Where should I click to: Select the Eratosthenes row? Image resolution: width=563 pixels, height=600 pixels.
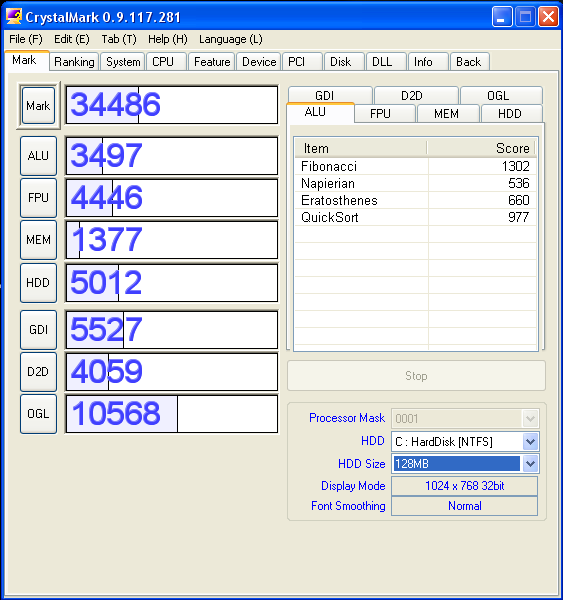(x=416, y=200)
